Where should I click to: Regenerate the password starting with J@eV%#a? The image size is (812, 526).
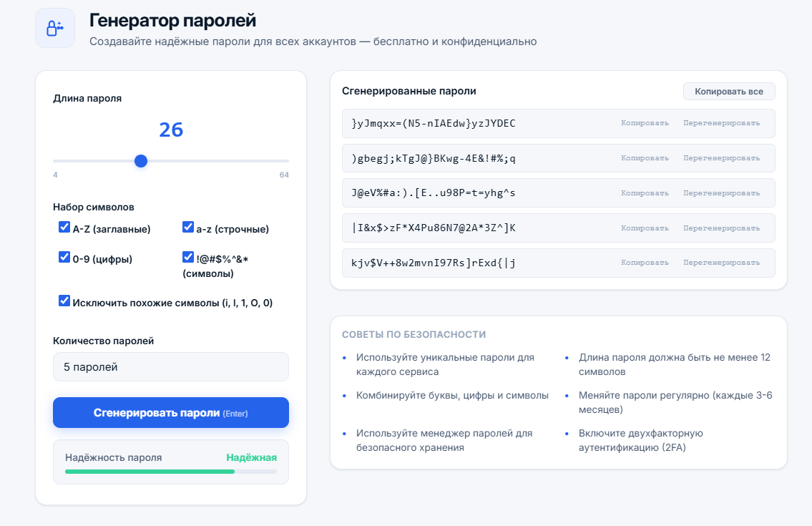pyautogui.click(x=721, y=193)
